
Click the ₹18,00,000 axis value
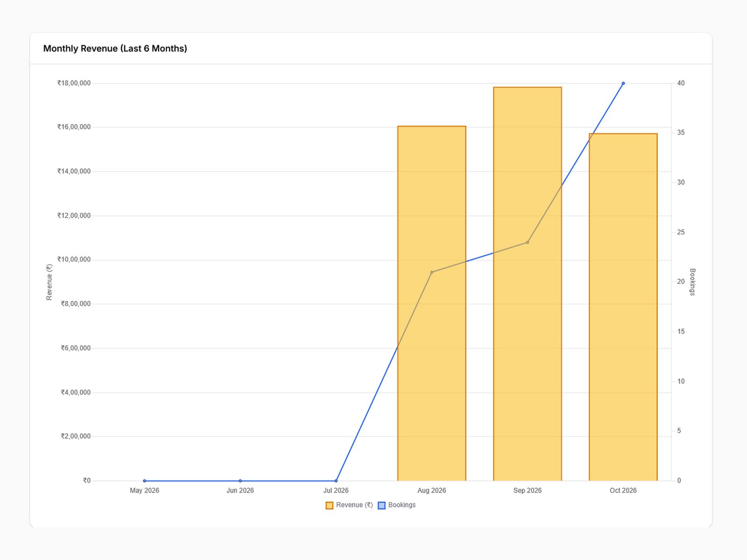pos(74,83)
